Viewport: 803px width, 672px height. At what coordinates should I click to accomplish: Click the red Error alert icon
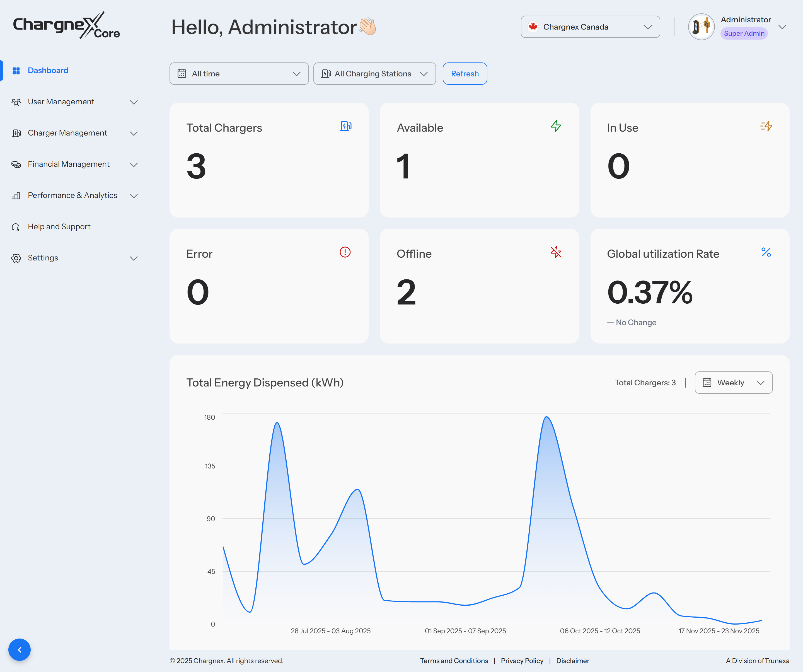coord(345,252)
